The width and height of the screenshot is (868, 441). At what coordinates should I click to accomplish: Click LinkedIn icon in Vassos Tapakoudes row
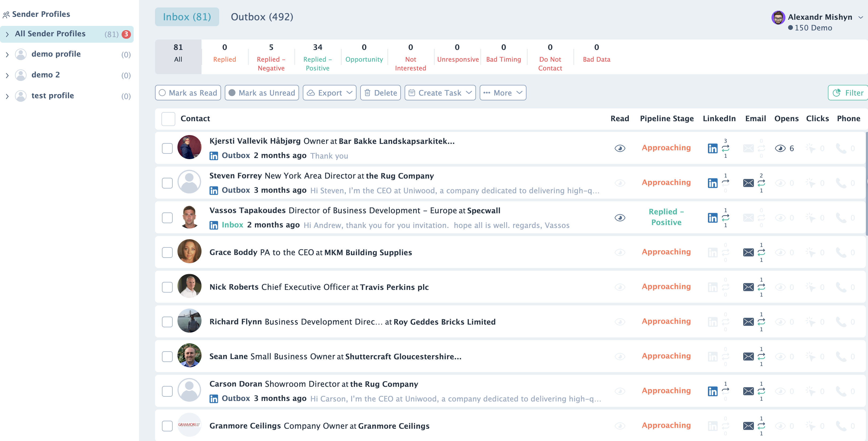point(712,218)
